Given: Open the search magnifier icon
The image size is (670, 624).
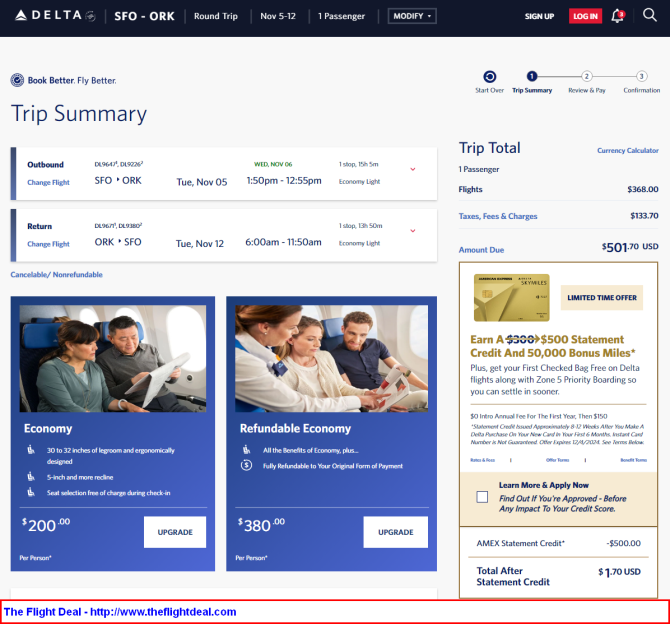Looking at the screenshot, I should [649, 15].
